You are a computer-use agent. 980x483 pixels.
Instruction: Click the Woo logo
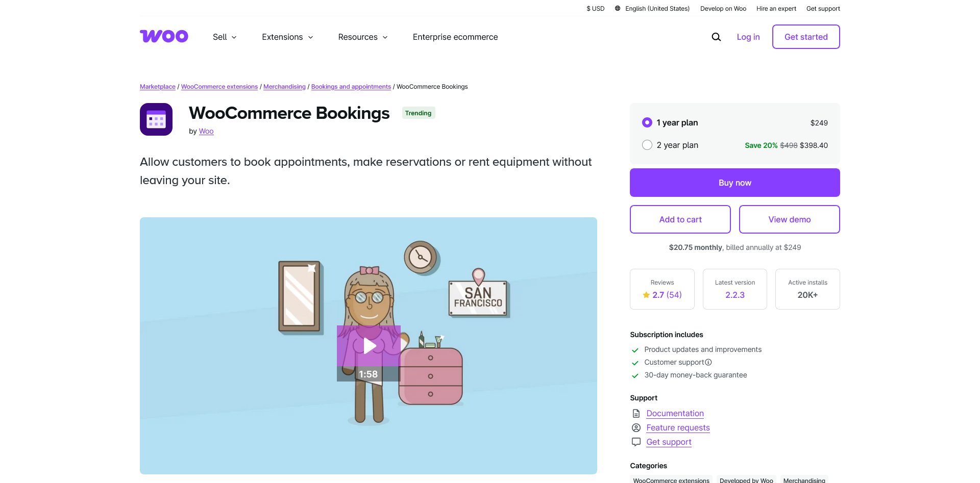pyautogui.click(x=164, y=36)
